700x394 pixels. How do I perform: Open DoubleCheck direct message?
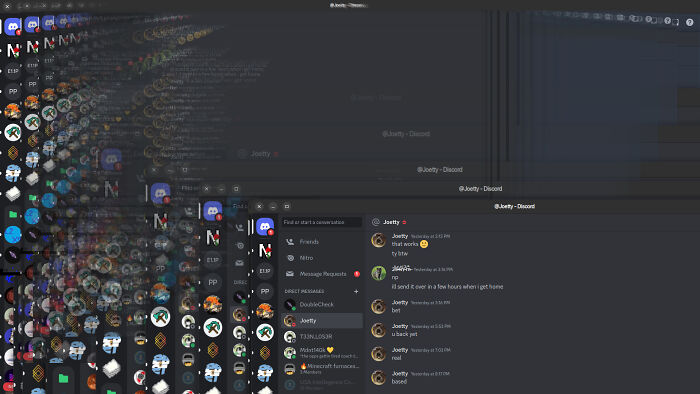(x=322, y=304)
